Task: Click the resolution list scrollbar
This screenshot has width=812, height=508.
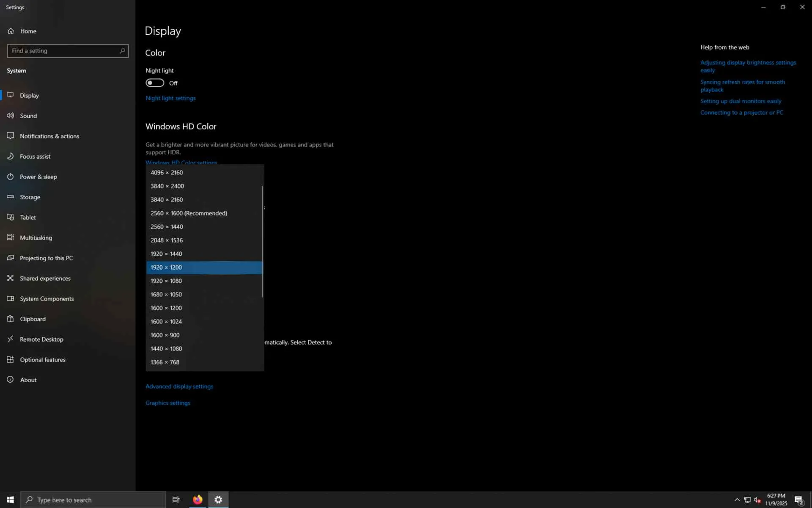Action: [262, 241]
